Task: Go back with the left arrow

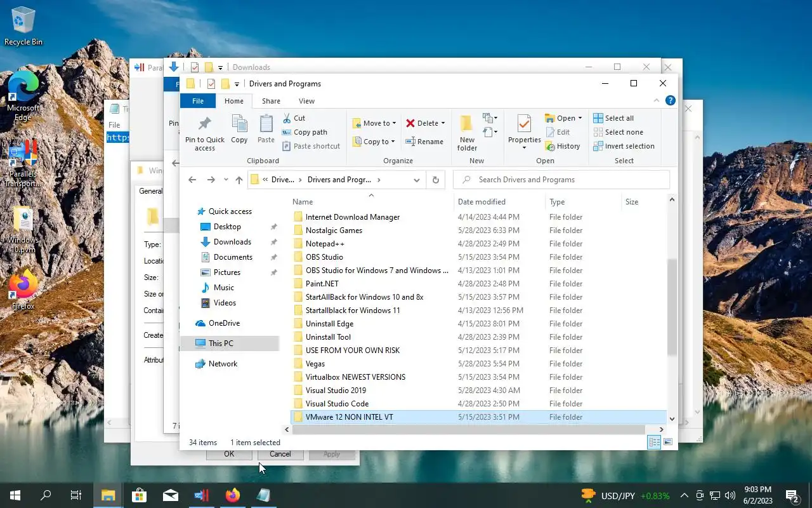Action: pyautogui.click(x=192, y=180)
